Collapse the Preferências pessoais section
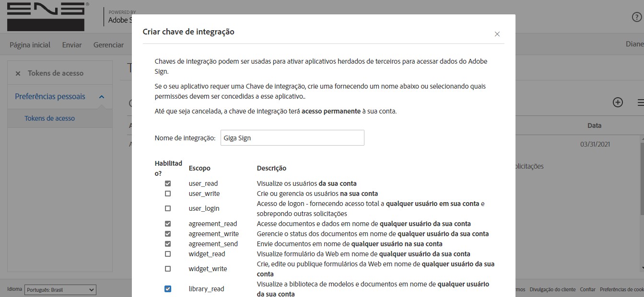 [102, 97]
